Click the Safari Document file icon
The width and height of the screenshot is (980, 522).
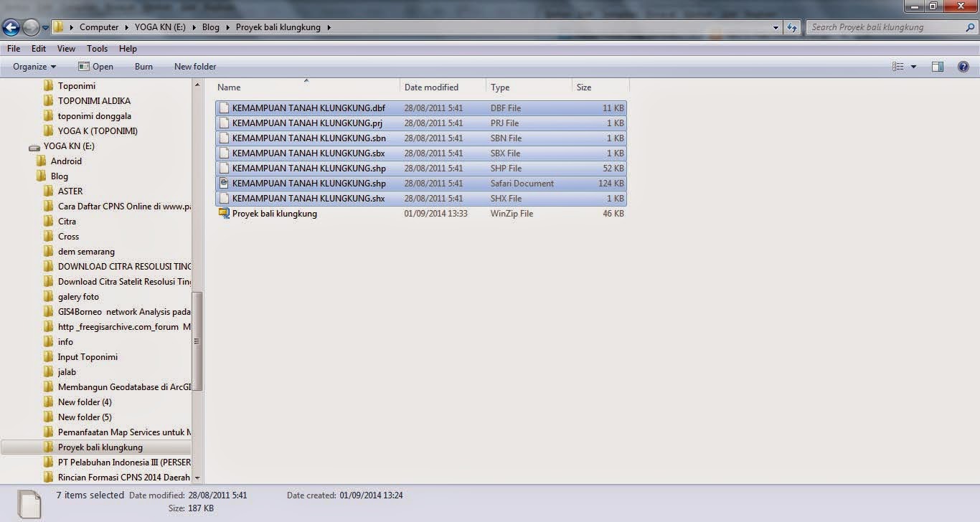225,183
